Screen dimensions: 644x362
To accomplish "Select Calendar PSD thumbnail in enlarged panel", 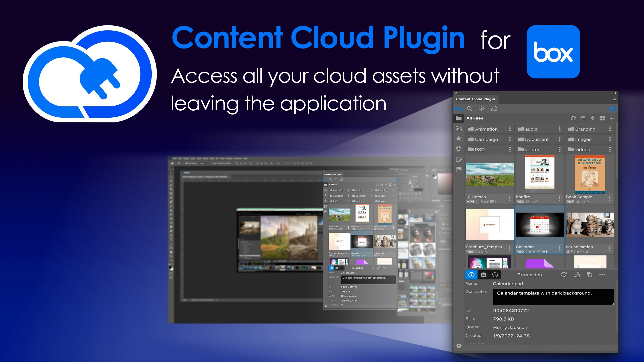I will 540,224.
